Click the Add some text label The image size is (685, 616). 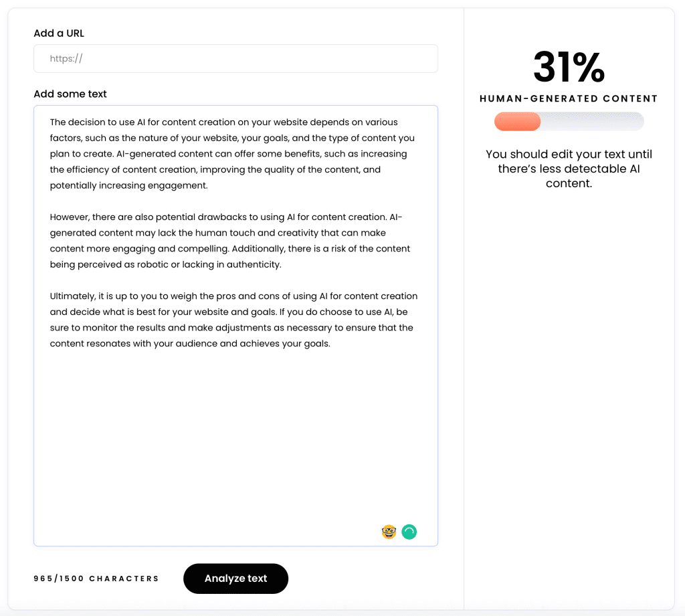tap(70, 94)
